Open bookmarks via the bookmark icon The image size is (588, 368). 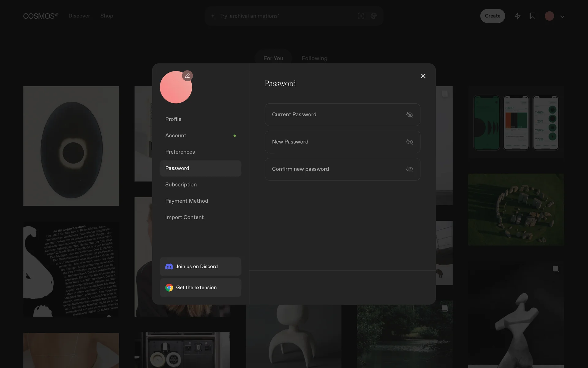(x=533, y=16)
